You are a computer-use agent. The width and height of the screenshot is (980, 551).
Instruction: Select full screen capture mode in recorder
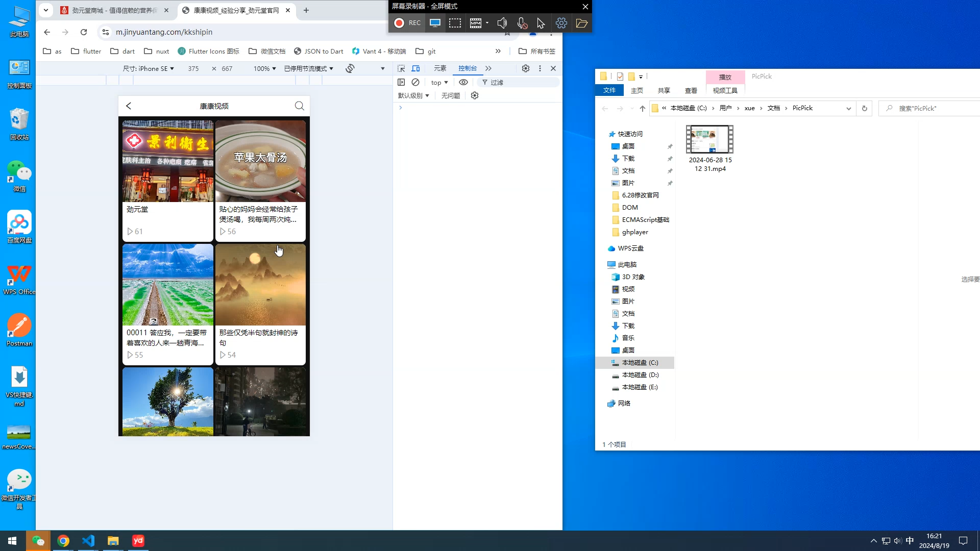click(435, 23)
